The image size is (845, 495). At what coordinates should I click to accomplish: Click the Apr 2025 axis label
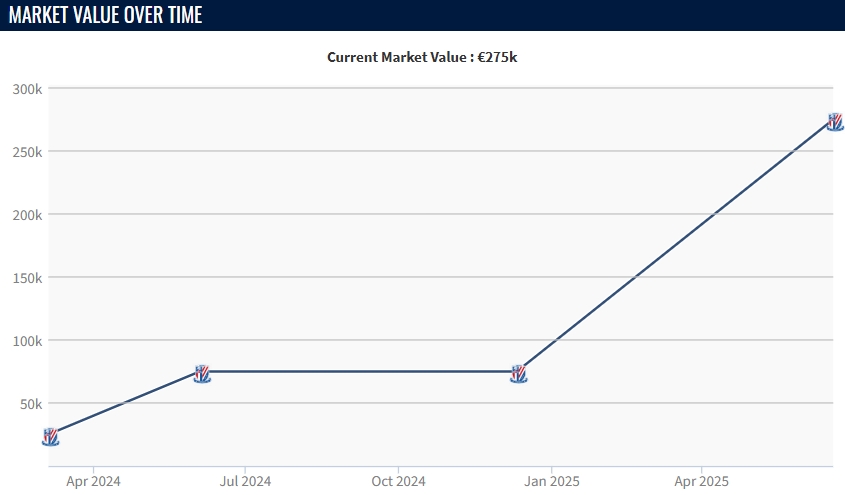click(701, 481)
